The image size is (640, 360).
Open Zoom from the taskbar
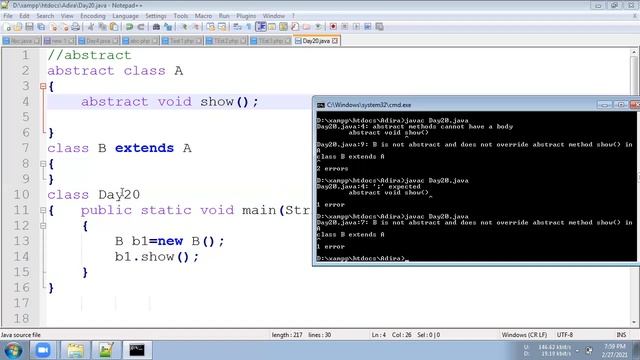43,350
